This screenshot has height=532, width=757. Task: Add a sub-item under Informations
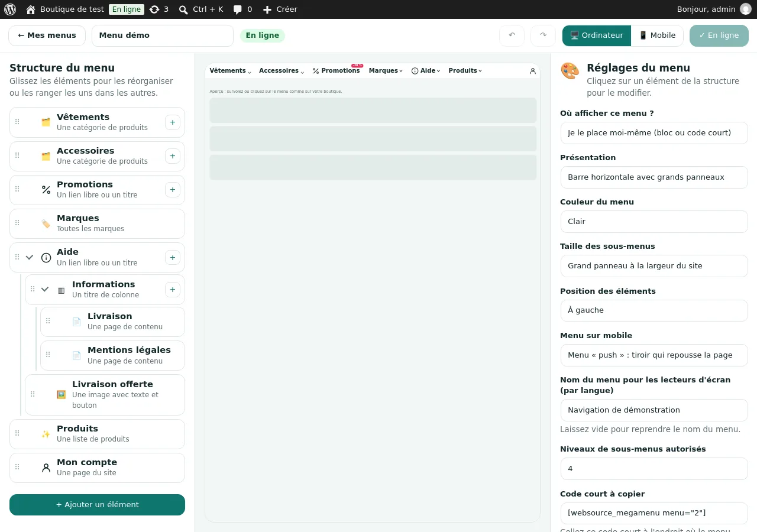point(173,290)
